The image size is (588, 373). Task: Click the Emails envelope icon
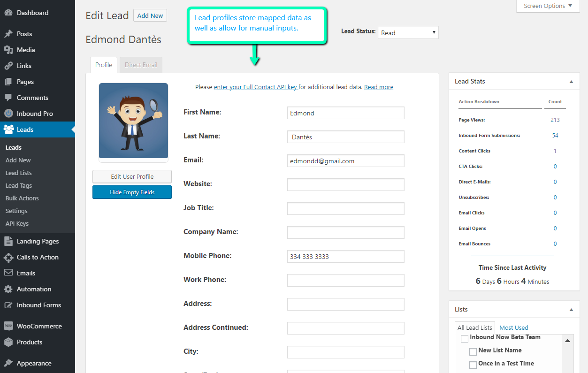click(8, 273)
